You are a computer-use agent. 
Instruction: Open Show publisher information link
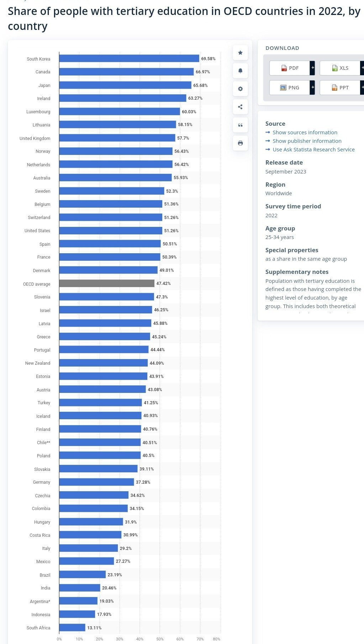click(307, 141)
